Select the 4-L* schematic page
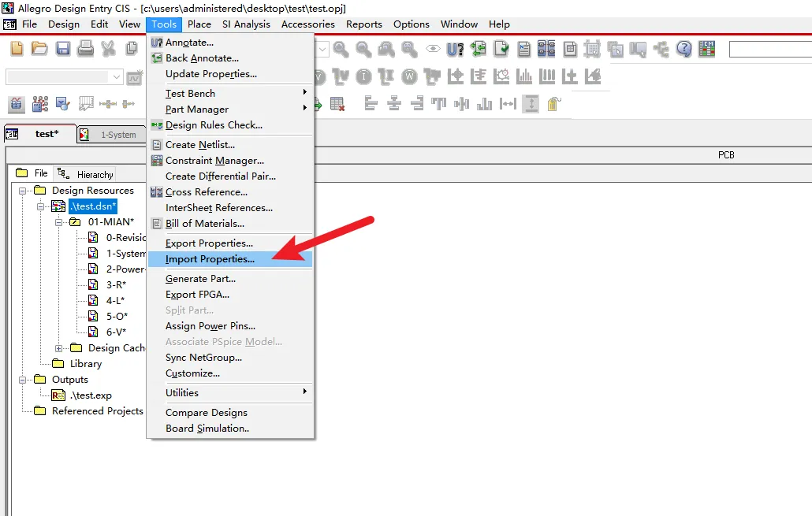Screen dimensions: 812x516 (x=115, y=301)
